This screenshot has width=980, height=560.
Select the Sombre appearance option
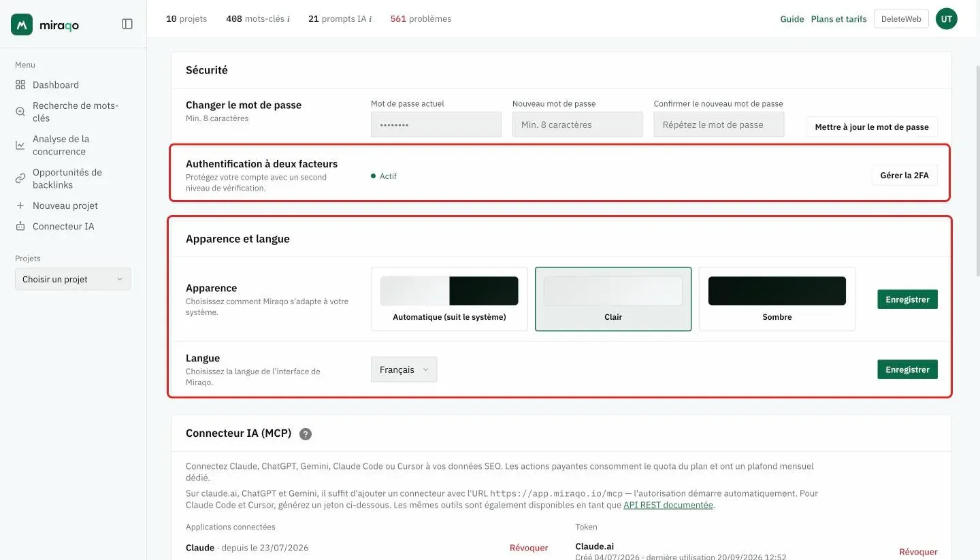[777, 299]
